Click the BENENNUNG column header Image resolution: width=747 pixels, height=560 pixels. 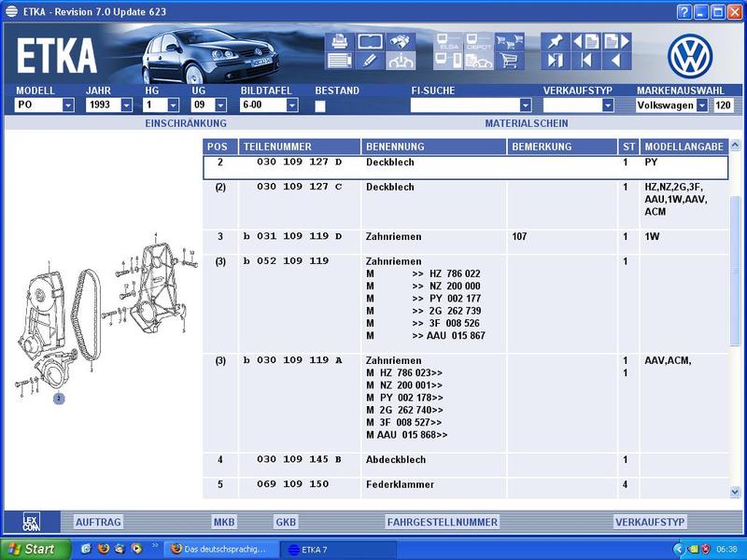[433, 147]
